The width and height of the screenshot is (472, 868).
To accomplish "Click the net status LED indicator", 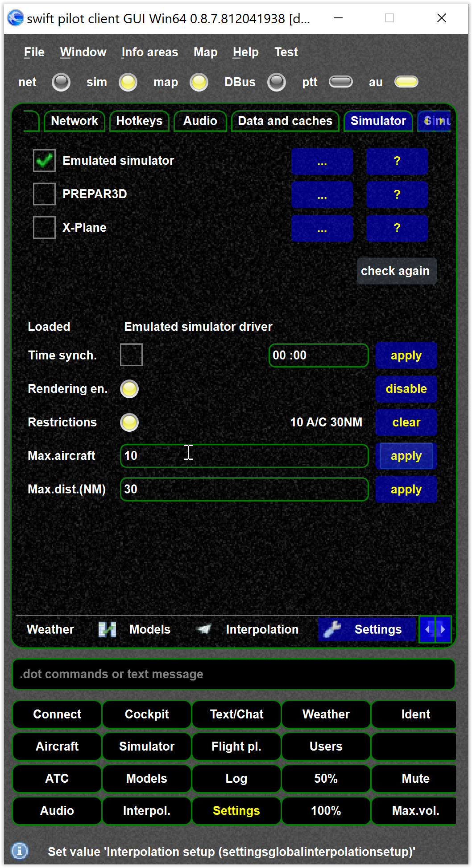I will [61, 82].
